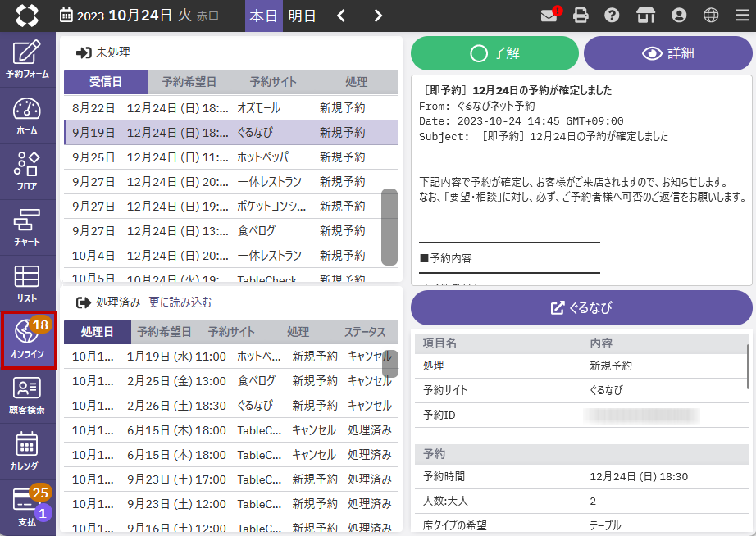This screenshot has height=536, width=756.
Task: Open the mail notifications icon
Action: 550,16
